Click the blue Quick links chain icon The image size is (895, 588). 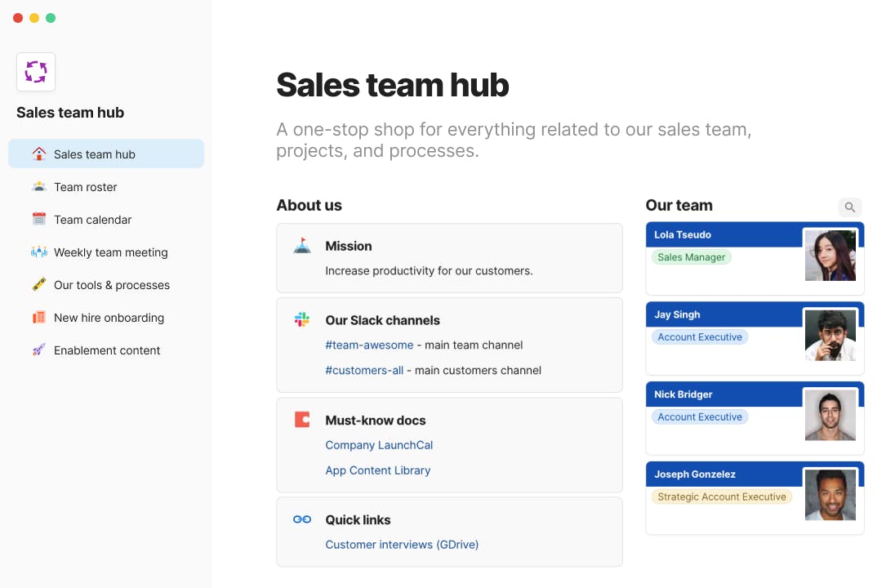point(302,519)
